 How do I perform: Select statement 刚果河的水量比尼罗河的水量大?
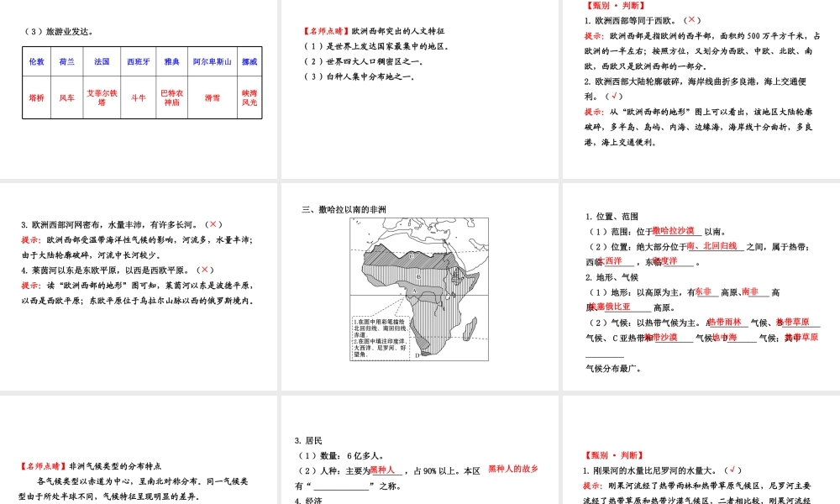click(x=664, y=470)
